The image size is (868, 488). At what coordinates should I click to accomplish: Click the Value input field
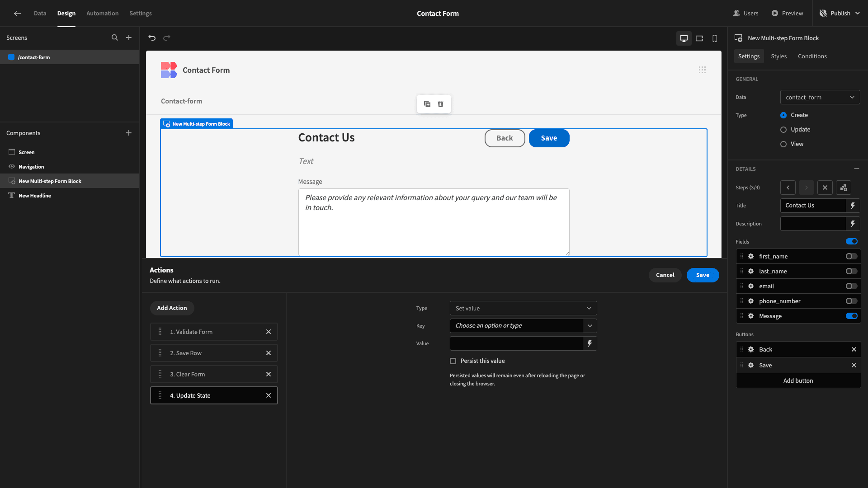(516, 343)
